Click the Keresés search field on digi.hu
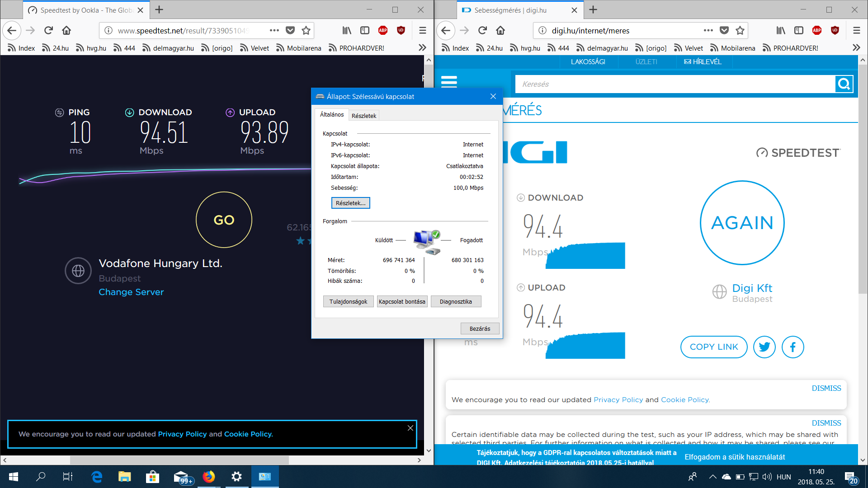Image resolution: width=868 pixels, height=488 pixels. tap(675, 84)
